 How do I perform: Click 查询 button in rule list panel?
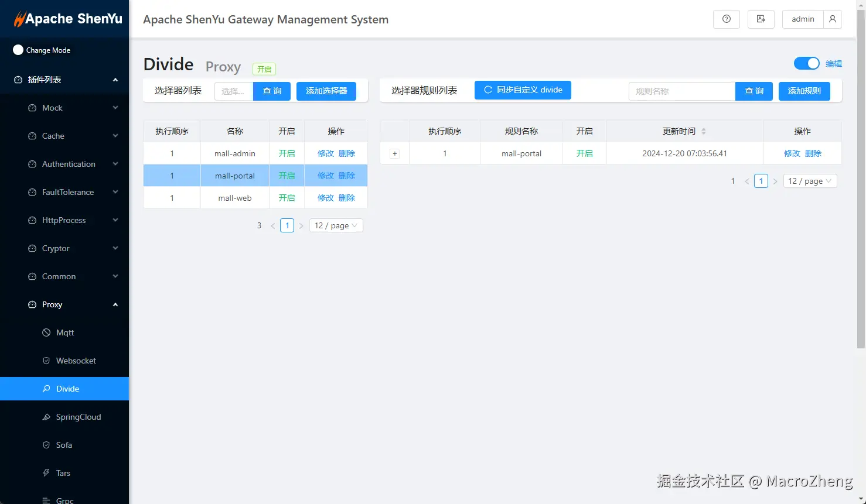click(754, 91)
